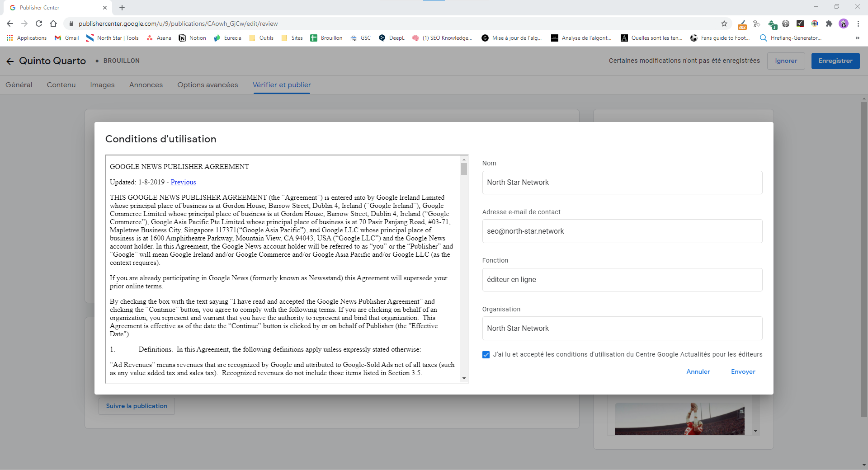This screenshot has width=868, height=470.
Task: Click the browser reload page icon
Action: pyautogui.click(x=39, y=23)
